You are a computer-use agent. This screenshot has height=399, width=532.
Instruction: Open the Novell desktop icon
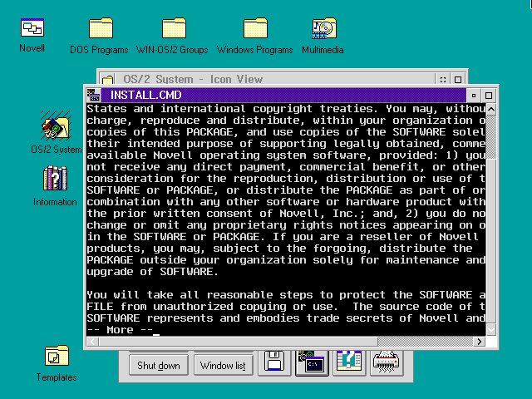click(x=32, y=27)
